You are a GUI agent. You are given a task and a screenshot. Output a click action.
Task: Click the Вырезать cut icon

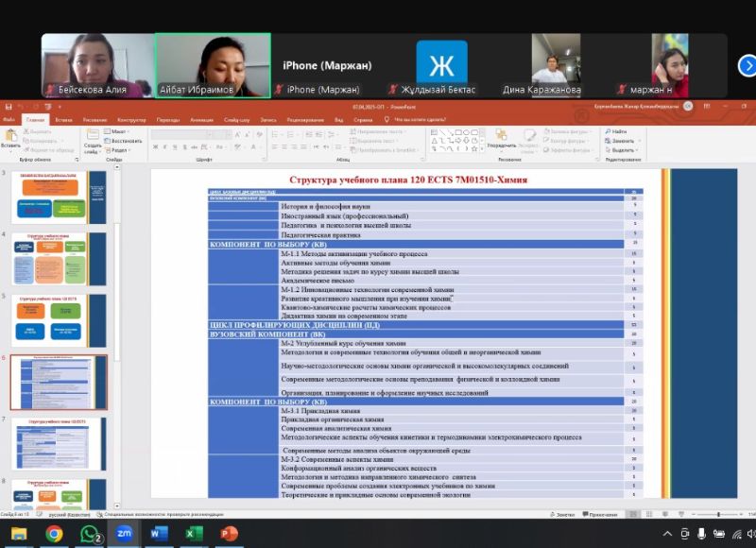coord(38,131)
